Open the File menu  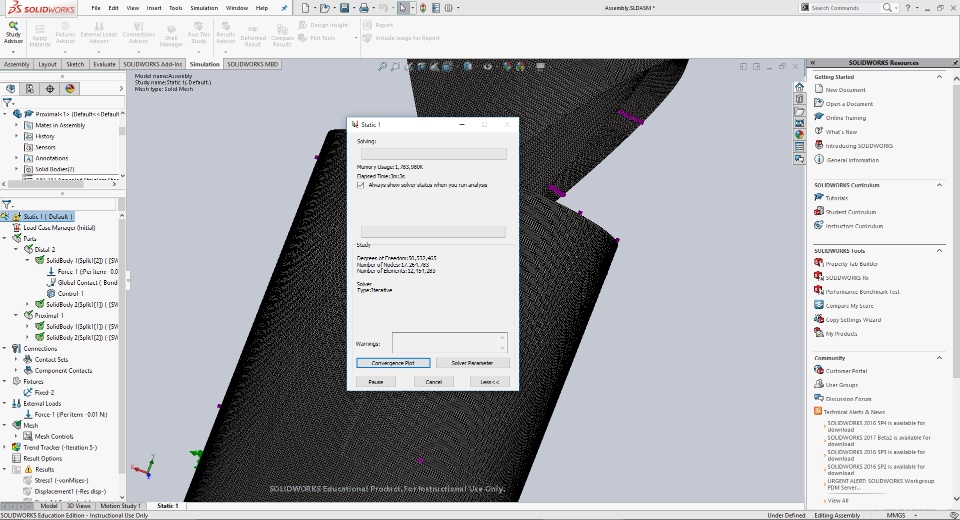96,8
